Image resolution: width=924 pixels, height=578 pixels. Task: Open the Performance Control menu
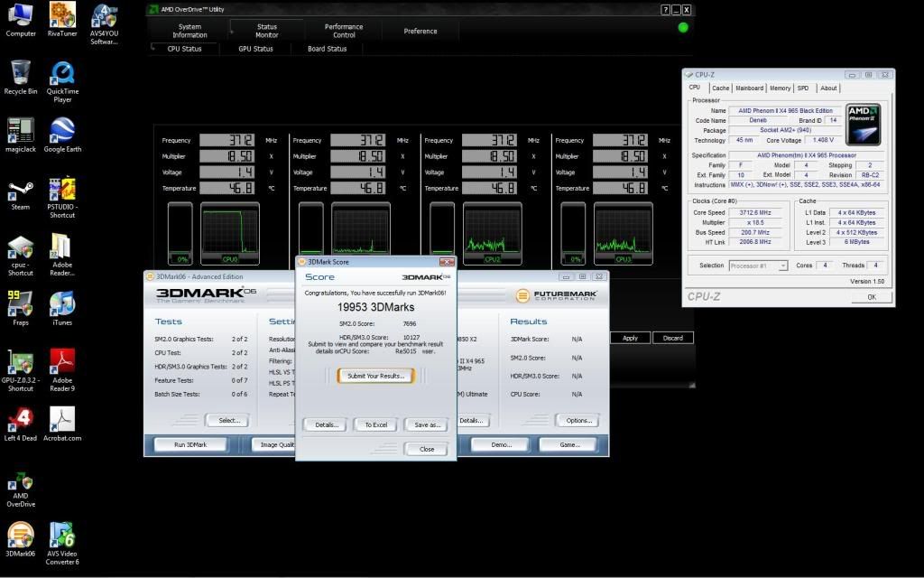(344, 31)
